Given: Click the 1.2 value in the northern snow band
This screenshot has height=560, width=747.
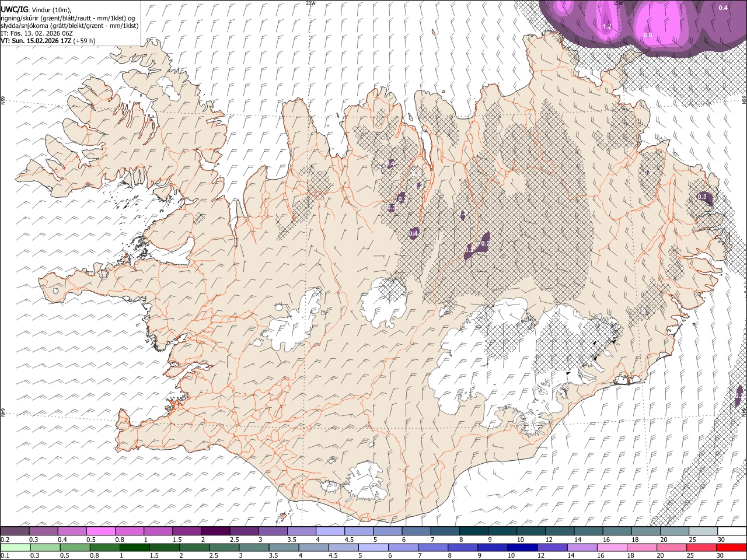Looking at the screenshot, I should click(x=607, y=27).
